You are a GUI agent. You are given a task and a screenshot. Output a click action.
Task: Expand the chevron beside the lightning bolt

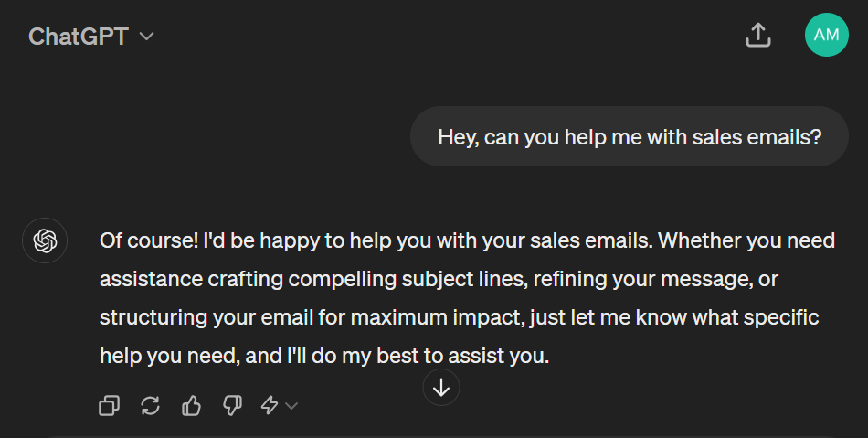291,405
